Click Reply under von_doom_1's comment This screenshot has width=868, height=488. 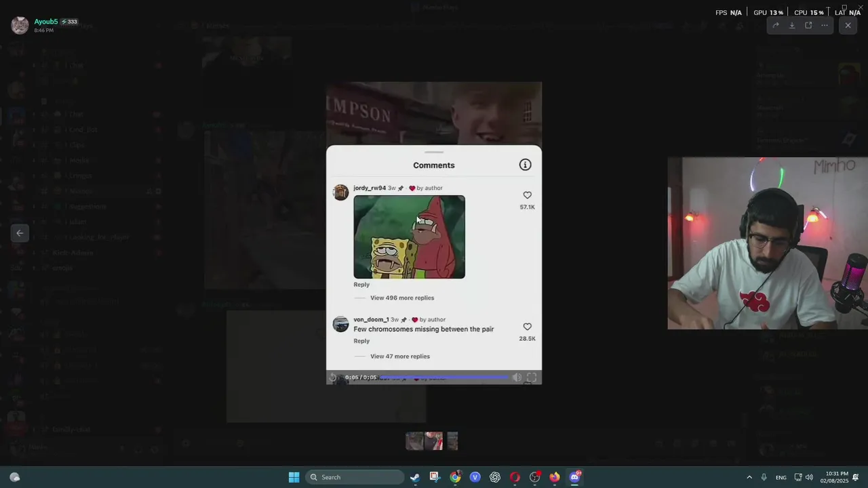(361, 341)
